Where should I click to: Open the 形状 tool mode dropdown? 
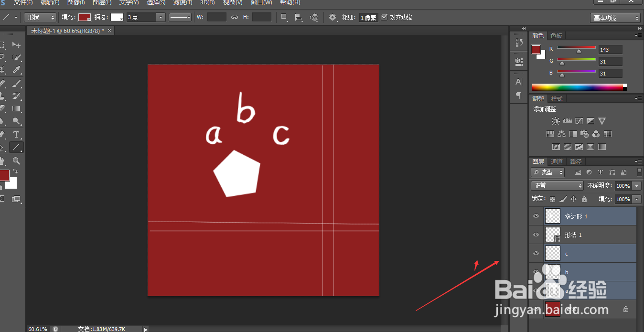coord(40,17)
